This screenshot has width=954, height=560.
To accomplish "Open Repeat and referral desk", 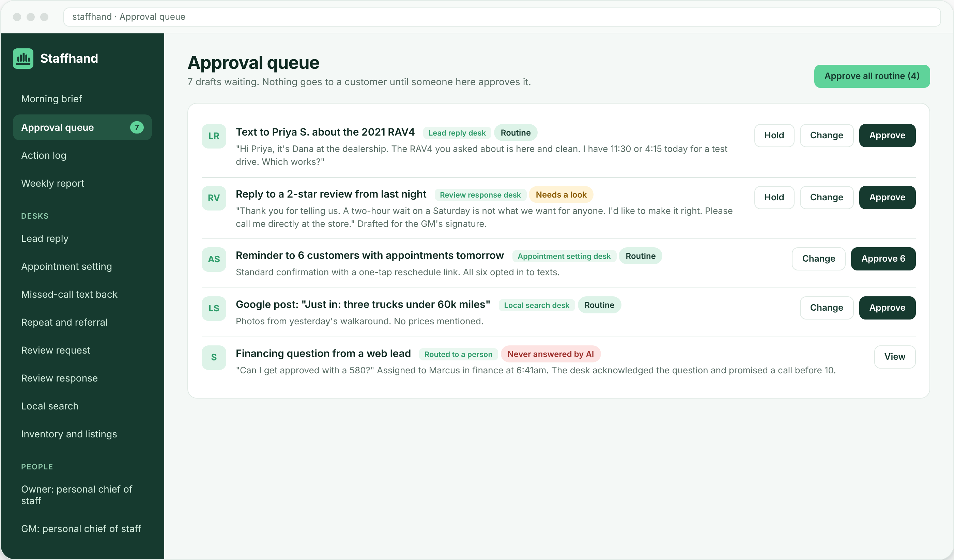I will pos(82,322).
